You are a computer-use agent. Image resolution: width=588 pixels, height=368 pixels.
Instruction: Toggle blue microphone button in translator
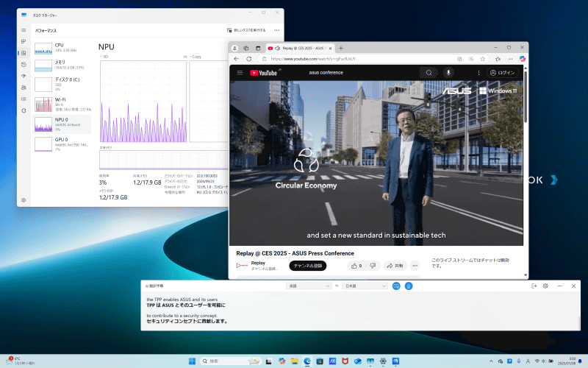(x=409, y=286)
